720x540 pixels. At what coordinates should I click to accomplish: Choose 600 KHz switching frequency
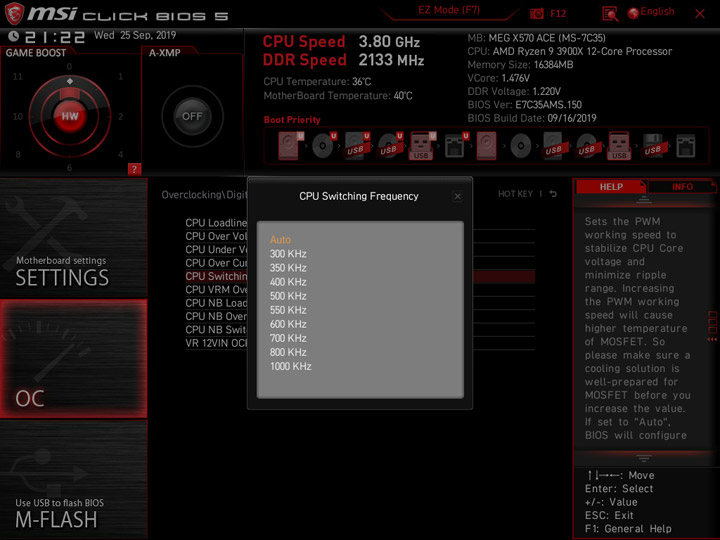click(x=288, y=324)
